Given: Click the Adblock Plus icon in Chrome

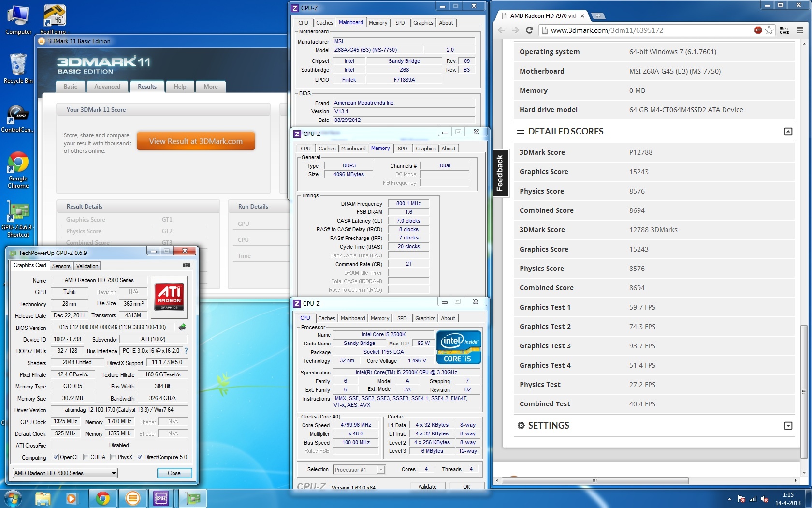Looking at the screenshot, I should click(x=758, y=30).
